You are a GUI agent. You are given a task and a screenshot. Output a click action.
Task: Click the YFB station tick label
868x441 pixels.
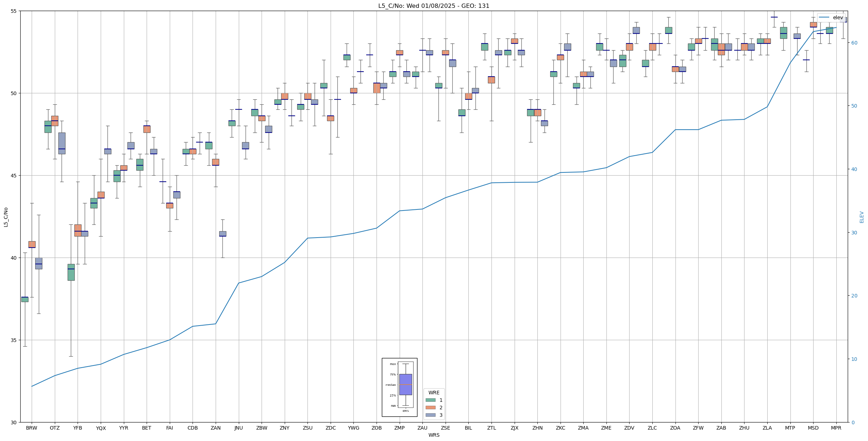coord(78,428)
